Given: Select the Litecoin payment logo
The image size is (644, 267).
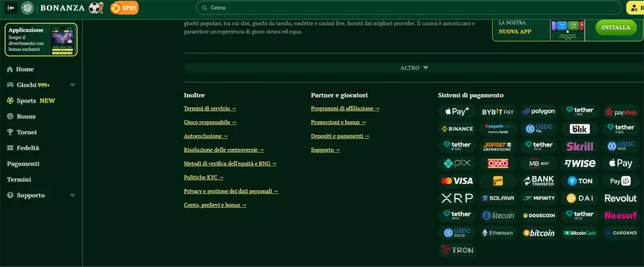Looking at the screenshot, I should pos(498,215).
